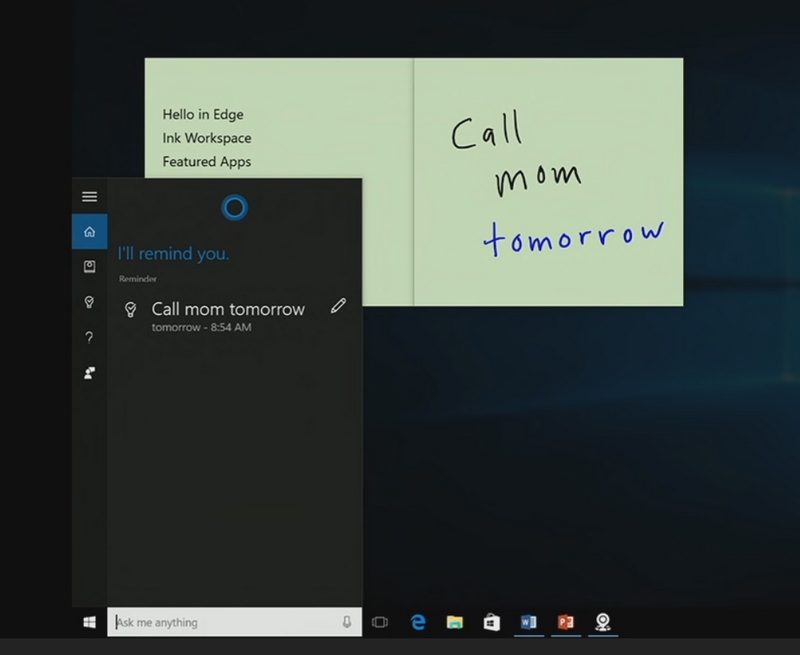
Task: Click the handwritten "tomorrow" on the note
Action: 573,237
